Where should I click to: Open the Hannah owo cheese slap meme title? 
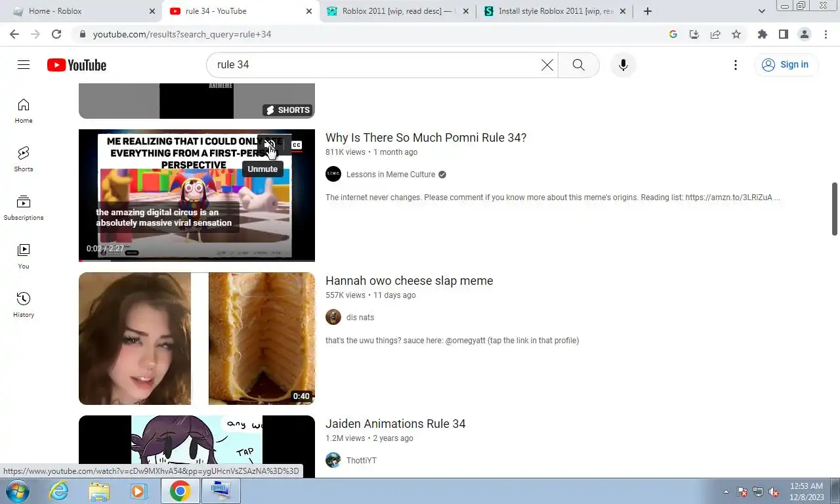(x=409, y=281)
